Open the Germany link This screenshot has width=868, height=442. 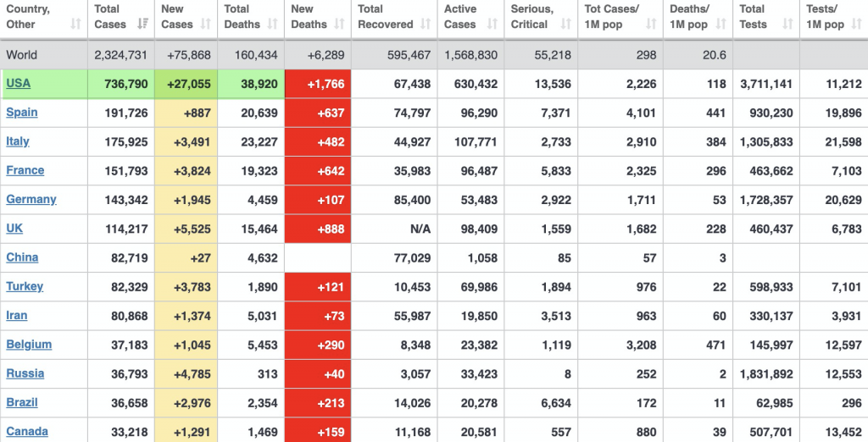(x=31, y=199)
